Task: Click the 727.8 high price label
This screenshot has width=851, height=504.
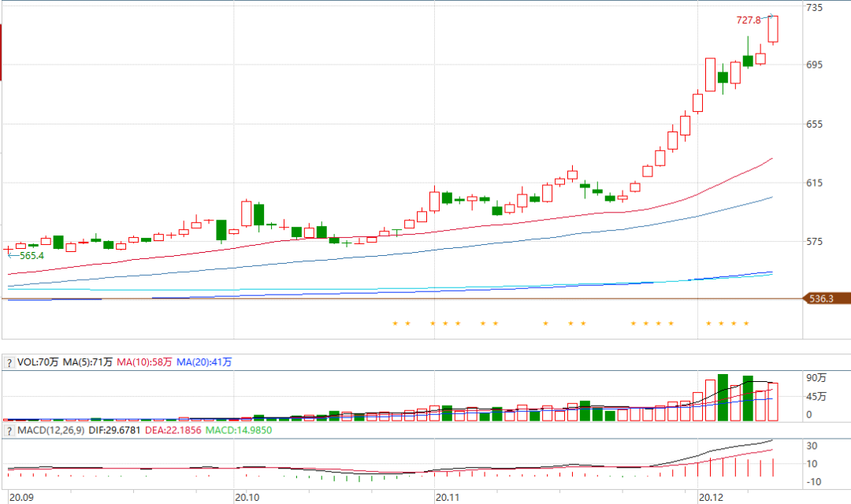Action: pos(749,20)
